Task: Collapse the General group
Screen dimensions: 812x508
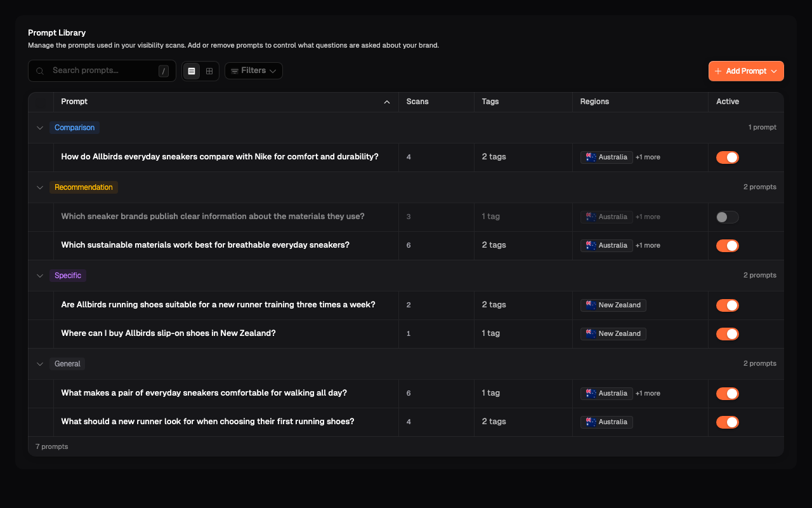Action: [x=40, y=364]
